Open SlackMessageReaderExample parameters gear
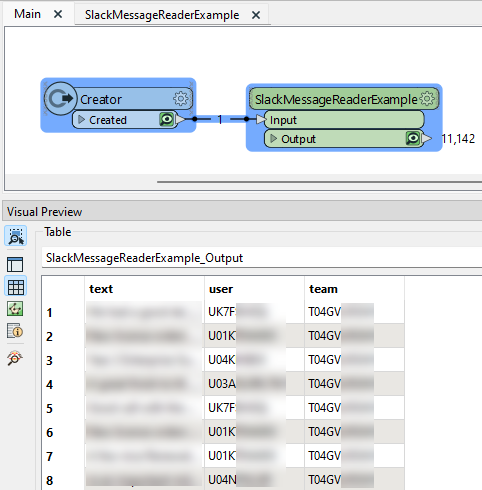The height and width of the screenshot is (490, 482). (x=427, y=99)
